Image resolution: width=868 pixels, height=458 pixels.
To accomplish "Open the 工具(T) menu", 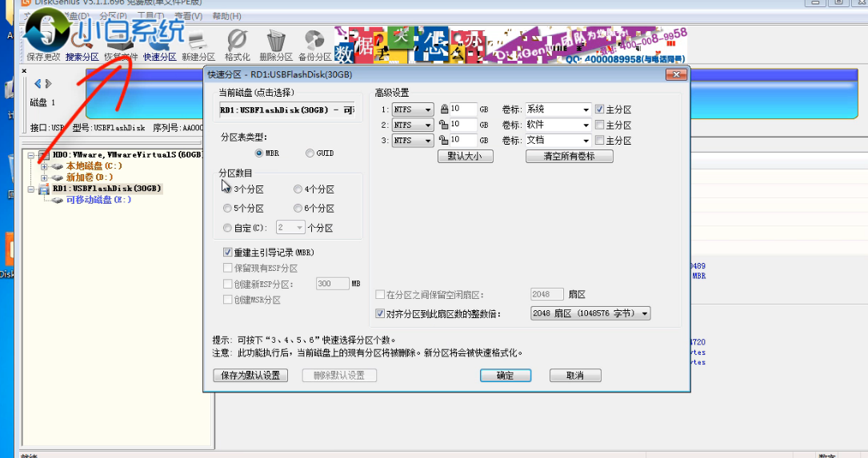I will coord(150,16).
